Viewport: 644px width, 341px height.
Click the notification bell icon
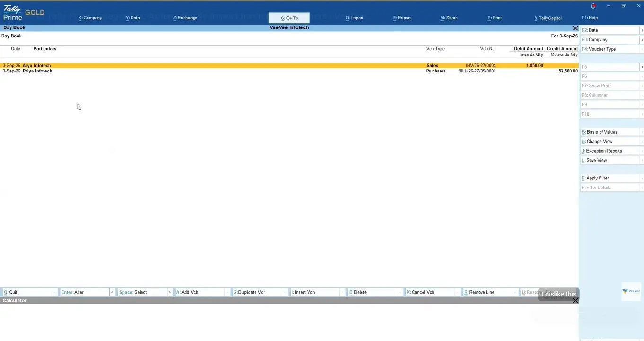click(593, 6)
